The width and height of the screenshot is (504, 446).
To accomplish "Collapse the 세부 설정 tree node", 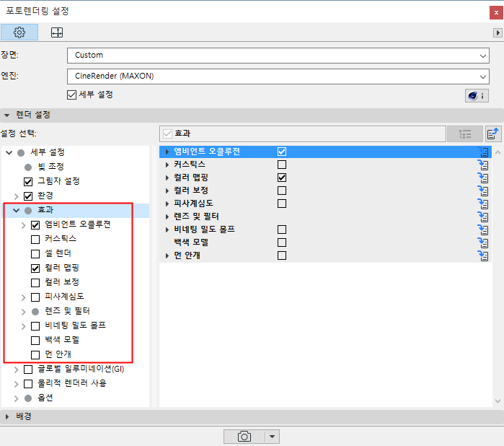I will tap(9, 152).
